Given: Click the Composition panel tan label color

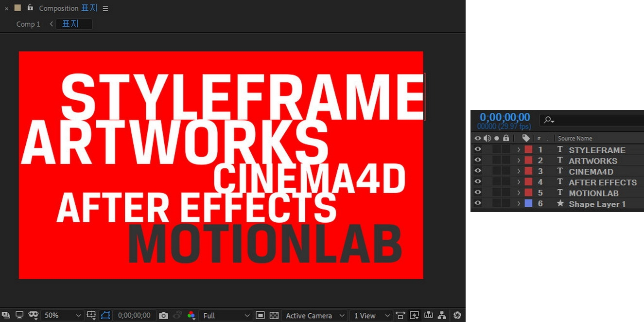Looking at the screenshot, I should click(x=18, y=8).
